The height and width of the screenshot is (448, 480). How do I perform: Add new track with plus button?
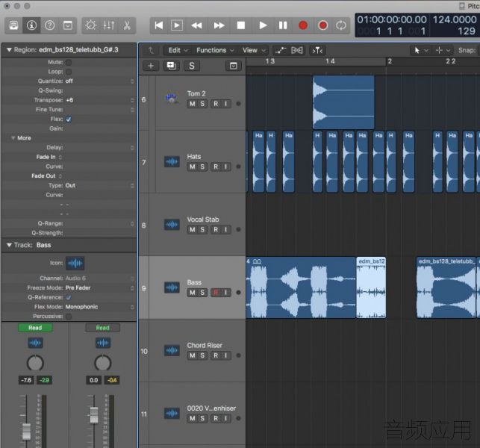pyautogui.click(x=151, y=66)
